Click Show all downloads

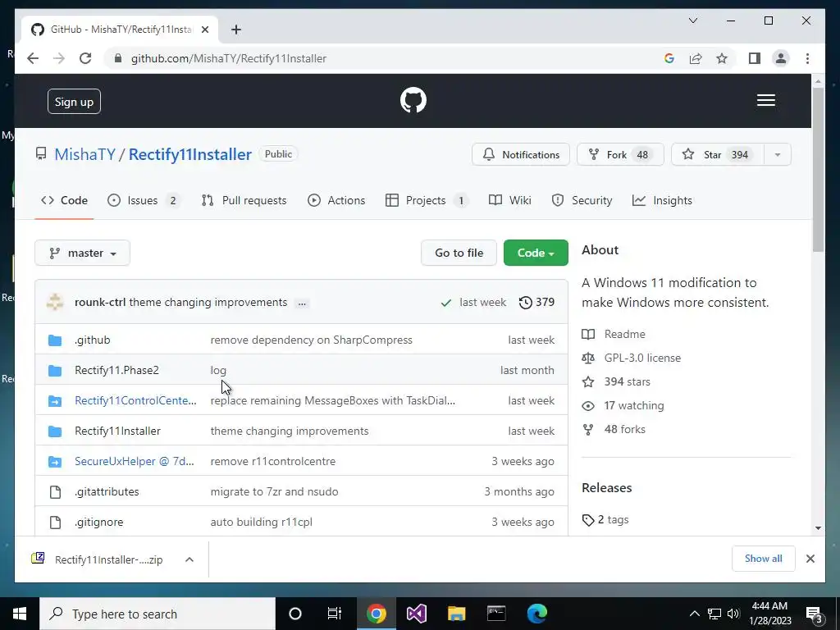tap(764, 559)
